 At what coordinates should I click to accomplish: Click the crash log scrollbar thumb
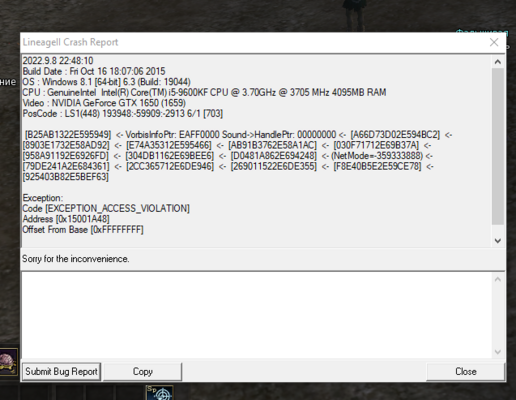(498, 146)
